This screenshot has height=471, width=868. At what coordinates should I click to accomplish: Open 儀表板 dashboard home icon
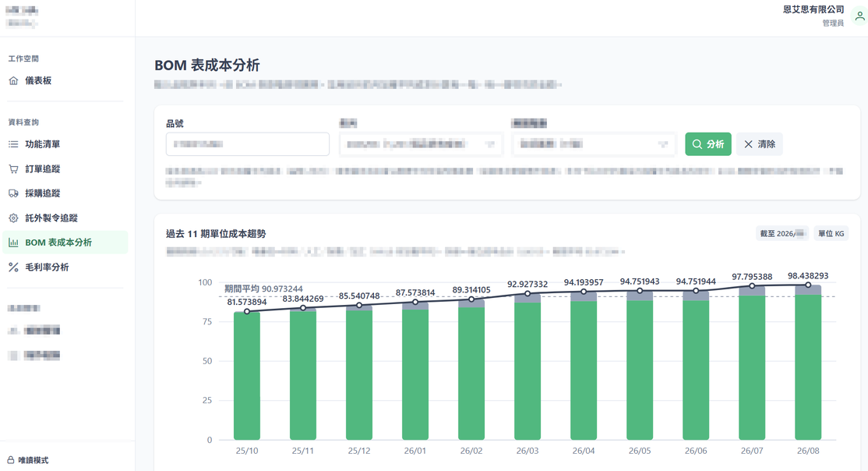coord(13,81)
